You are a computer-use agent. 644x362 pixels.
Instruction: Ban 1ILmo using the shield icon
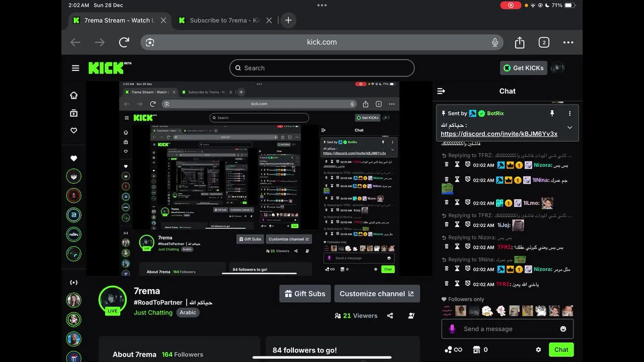click(x=467, y=203)
